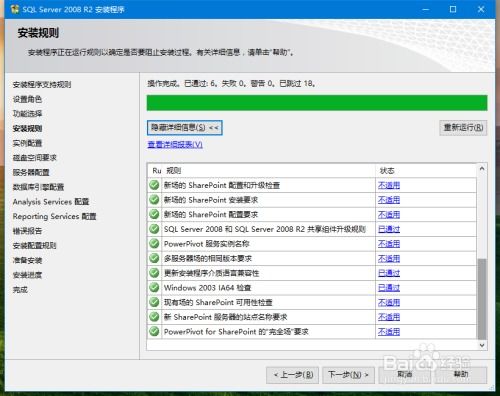Close the SQL Server 2008 R2 setup window
The image size is (500, 396).
point(481,9)
